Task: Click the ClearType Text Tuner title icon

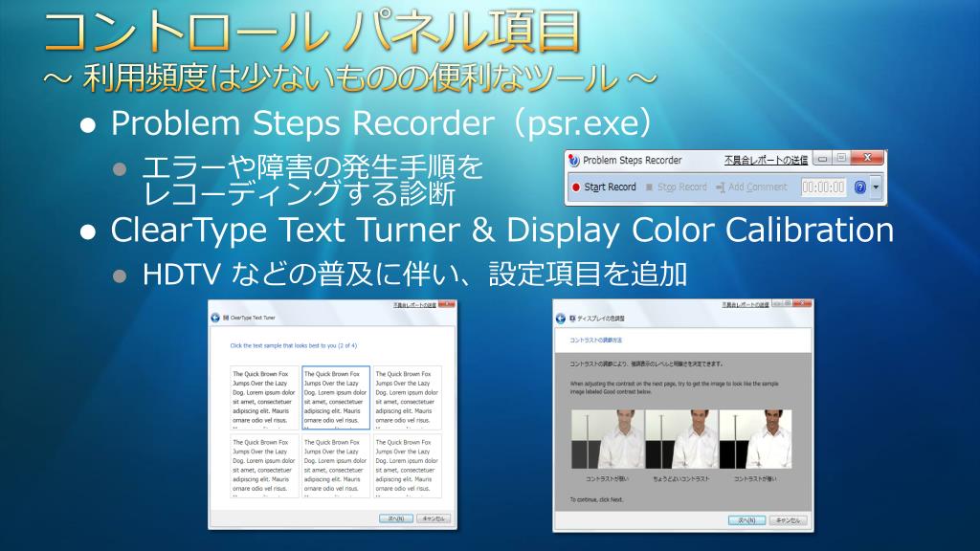Action: coord(226,318)
